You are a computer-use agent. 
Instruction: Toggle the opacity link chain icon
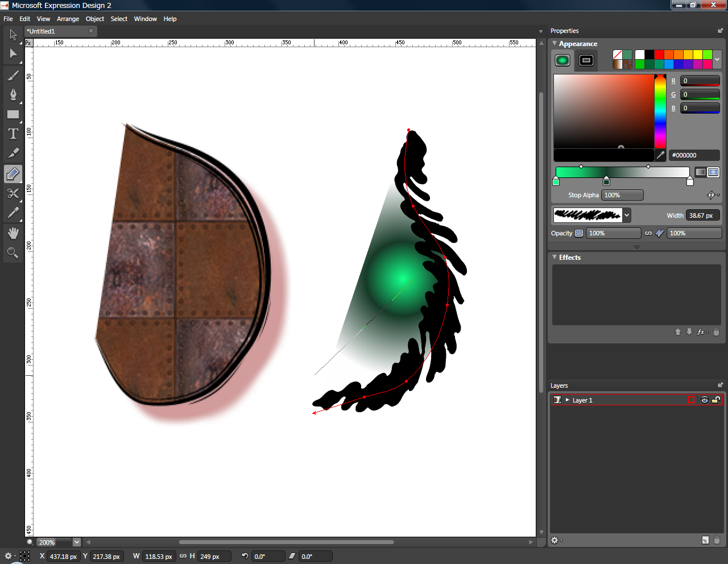point(648,233)
